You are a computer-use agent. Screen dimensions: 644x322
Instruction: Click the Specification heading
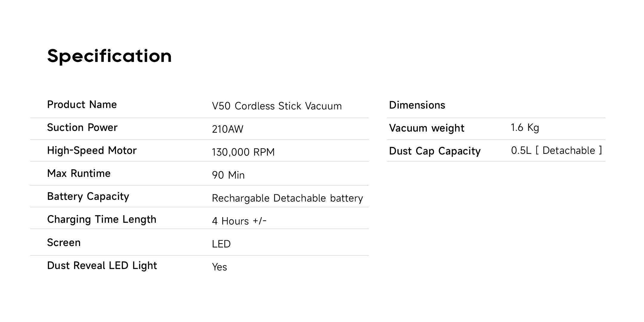pyautogui.click(x=109, y=56)
